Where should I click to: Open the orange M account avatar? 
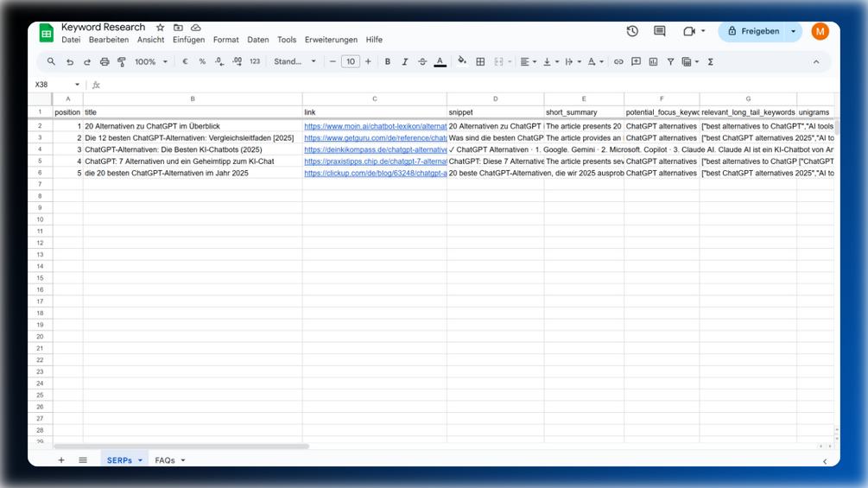point(820,32)
